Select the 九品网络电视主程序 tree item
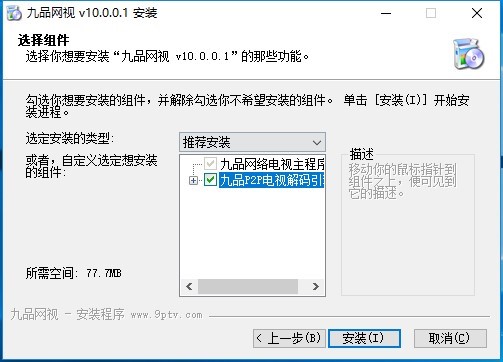This screenshot has height=362, width=503. point(272,164)
